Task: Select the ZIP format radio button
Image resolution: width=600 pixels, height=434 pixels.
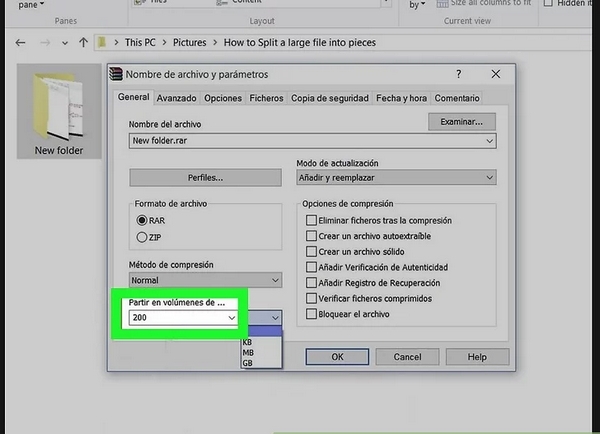Action: coord(142,236)
